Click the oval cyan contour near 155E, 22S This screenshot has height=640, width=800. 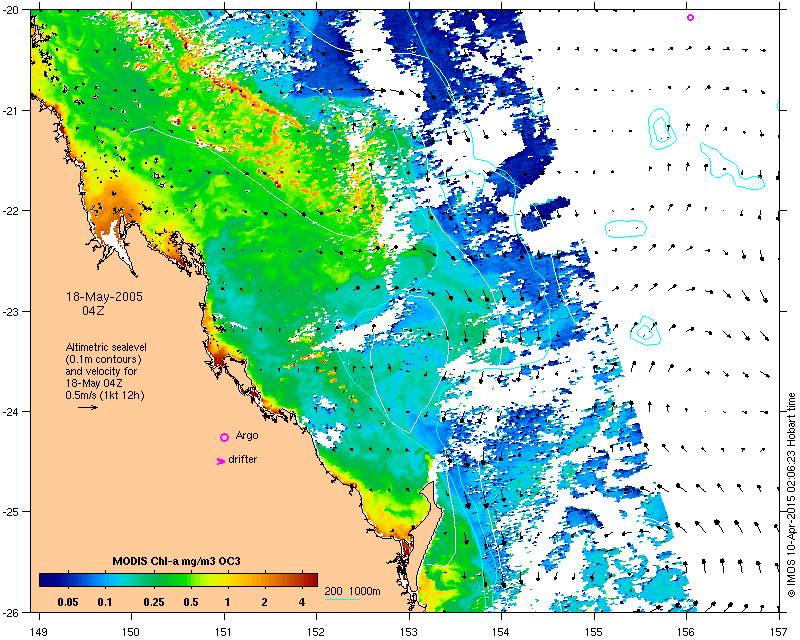tap(626, 228)
